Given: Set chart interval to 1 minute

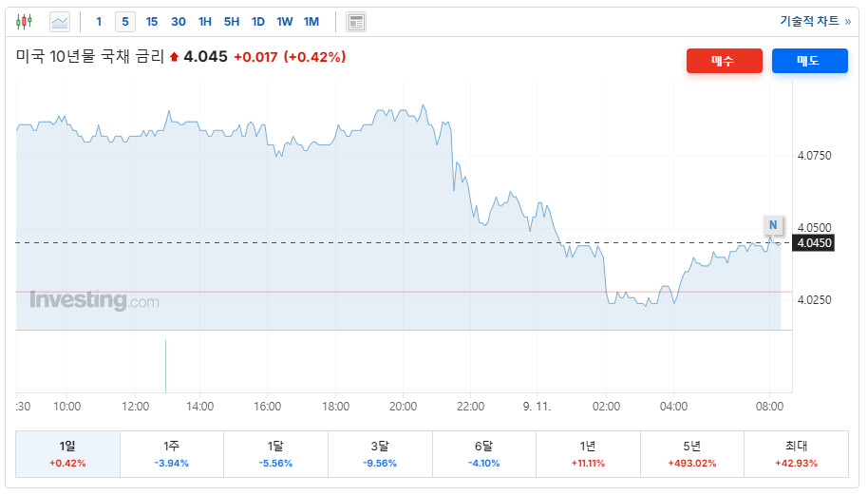Looking at the screenshot, I should [x=99, y=21].
